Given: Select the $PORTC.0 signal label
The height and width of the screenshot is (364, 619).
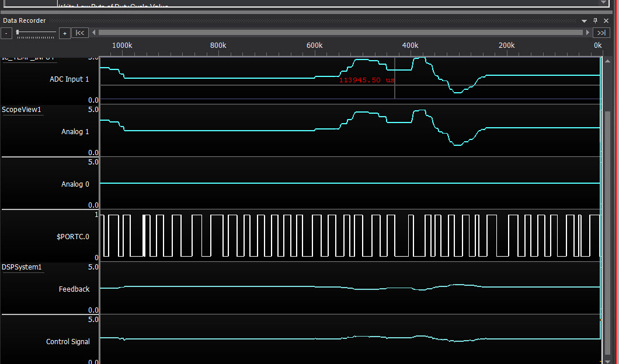Looking at the screenshot, I should (x=72, y=237).
